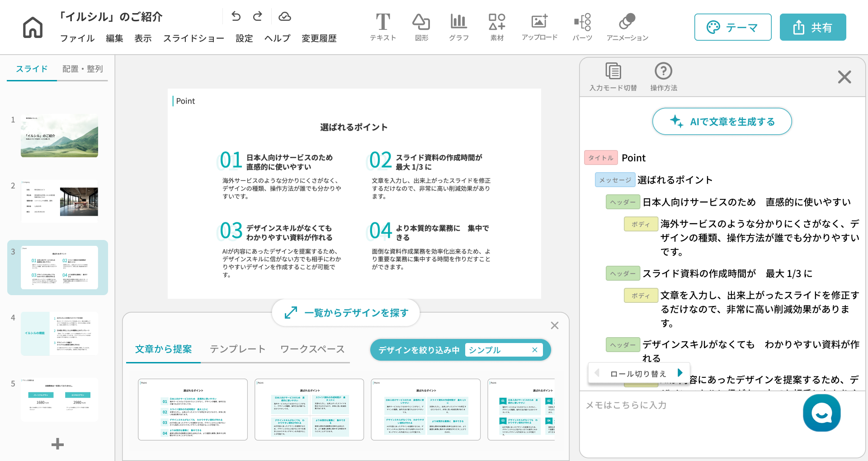Click right arrow of ロール切り替え
868x461 pixels.
tap(680, 373)
